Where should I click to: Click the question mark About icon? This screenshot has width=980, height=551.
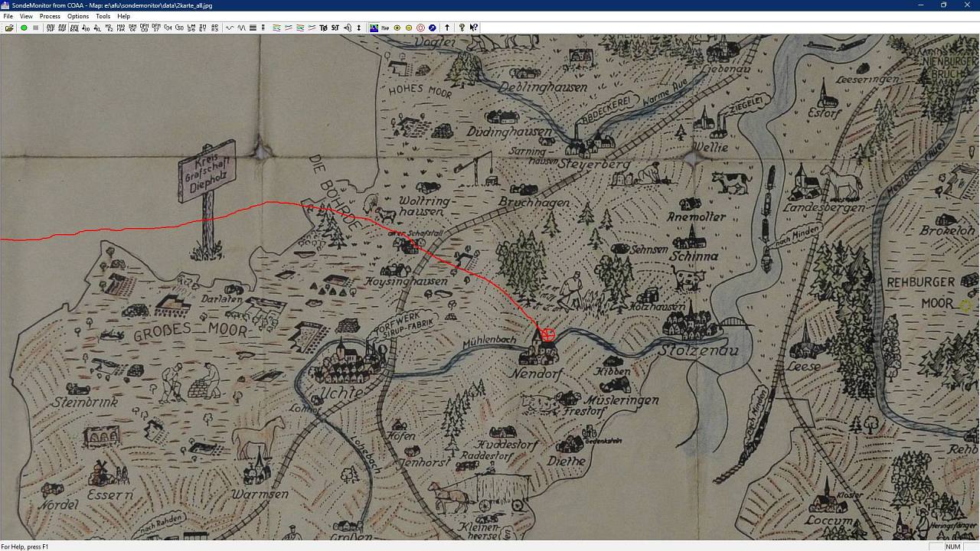point(462,28)
